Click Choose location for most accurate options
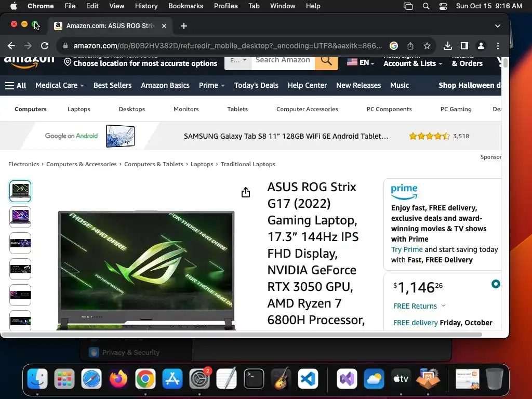 point(145,63)
